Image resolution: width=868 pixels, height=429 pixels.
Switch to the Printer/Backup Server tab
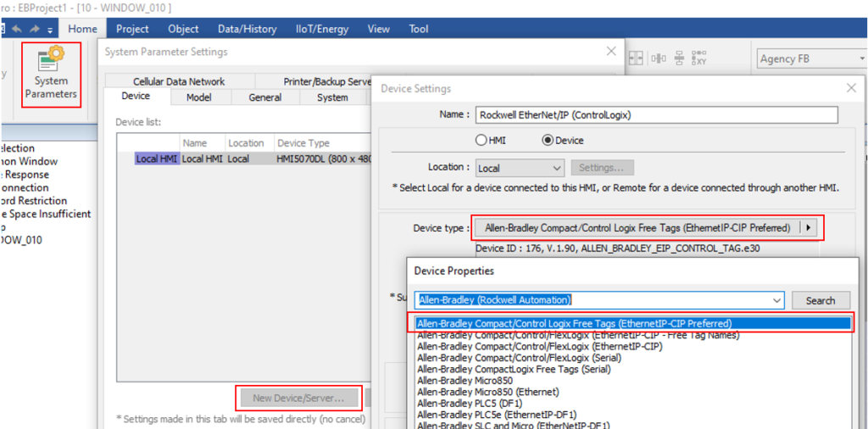click(x=327, y=81)
